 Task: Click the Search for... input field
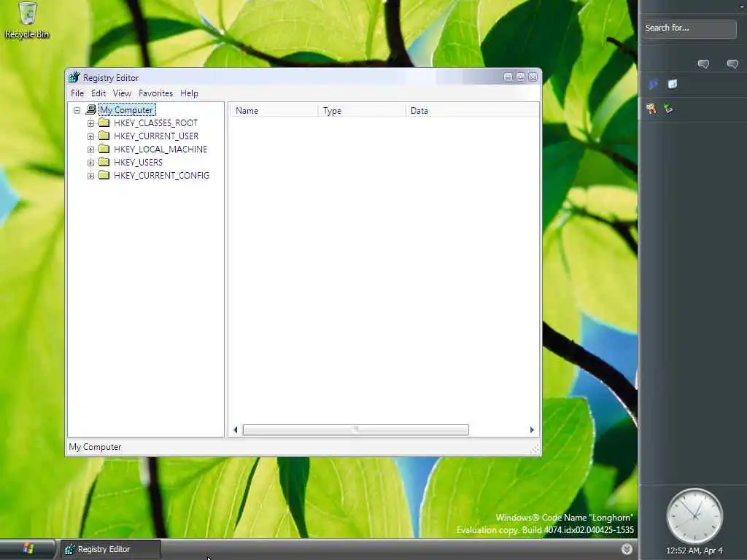point(689,28)
